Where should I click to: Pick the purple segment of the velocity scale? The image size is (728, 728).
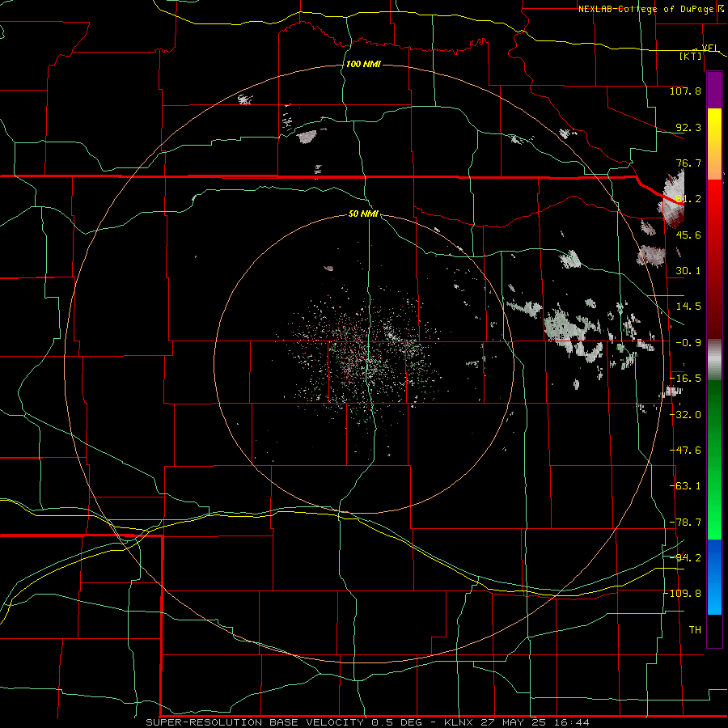[714, 90]
